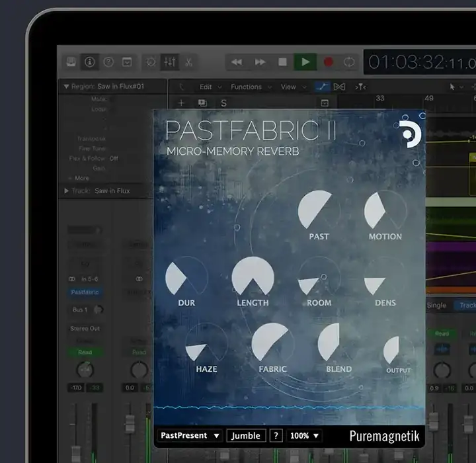Click the question mark help button

pos(276,435)
